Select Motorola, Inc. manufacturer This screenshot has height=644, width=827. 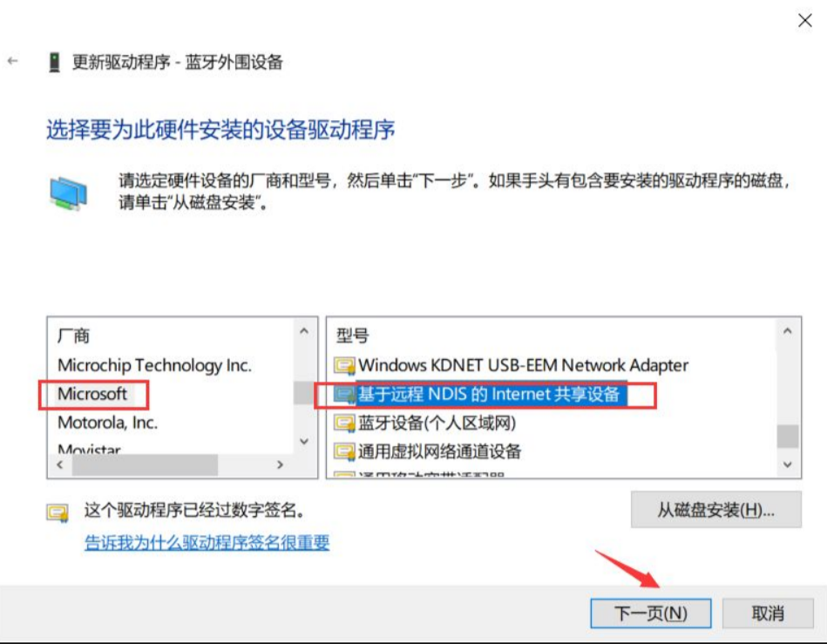(107, 423)
